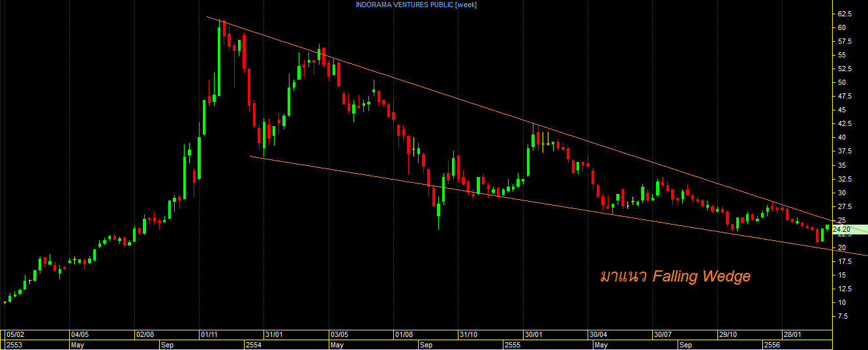Click the 30 price axis label

(x=842, y=193)
